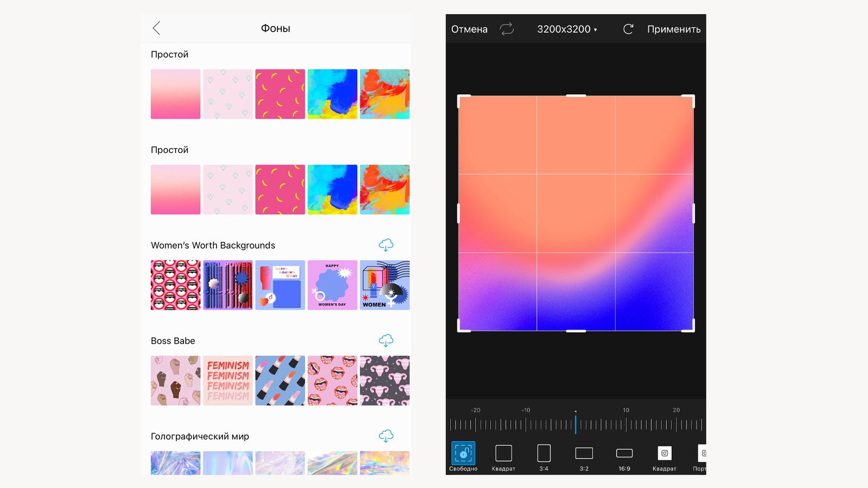Go back from the Фоны screen
Viewport: 868px width, 488px height.
156,28
